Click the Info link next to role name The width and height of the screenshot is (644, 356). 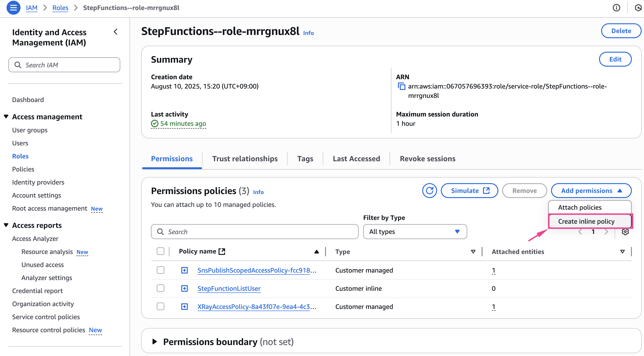[308, 33]
